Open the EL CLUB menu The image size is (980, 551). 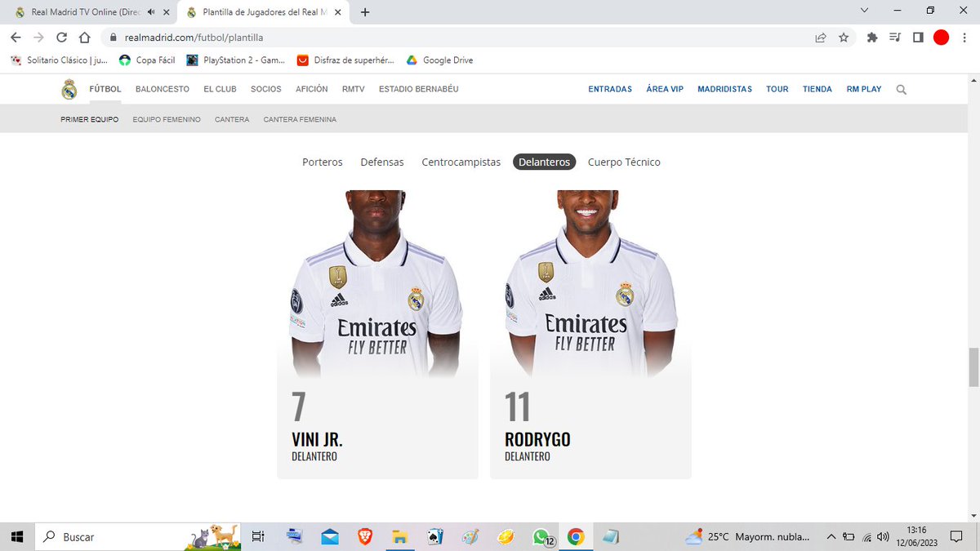tap(220, 89)
